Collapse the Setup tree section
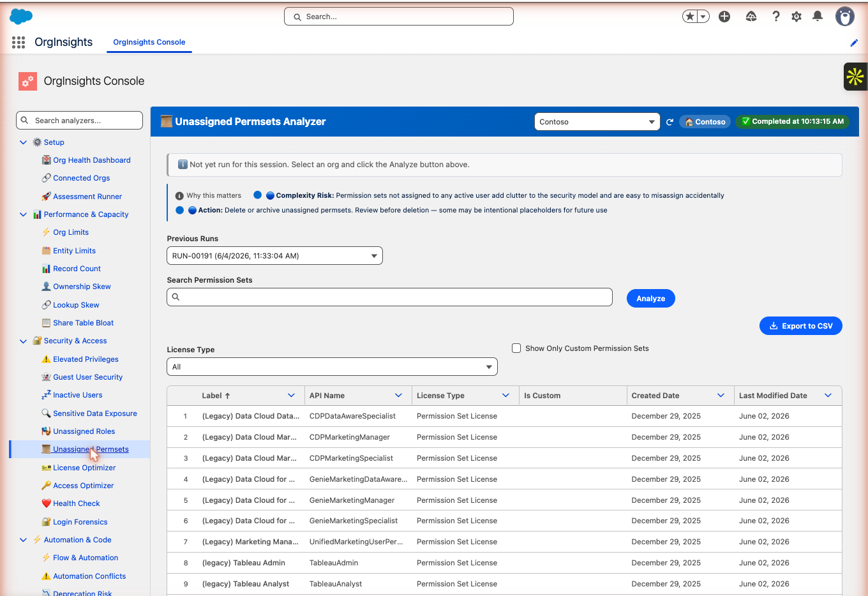Viewport: 868px width, 596px height. pos(23,142)
